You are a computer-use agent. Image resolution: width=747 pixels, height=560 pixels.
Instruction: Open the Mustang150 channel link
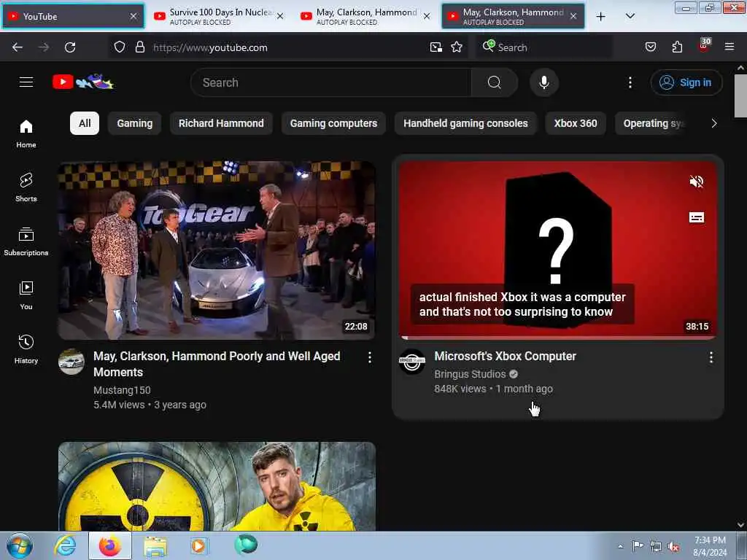pyautogui.click(x=122, y=390)
